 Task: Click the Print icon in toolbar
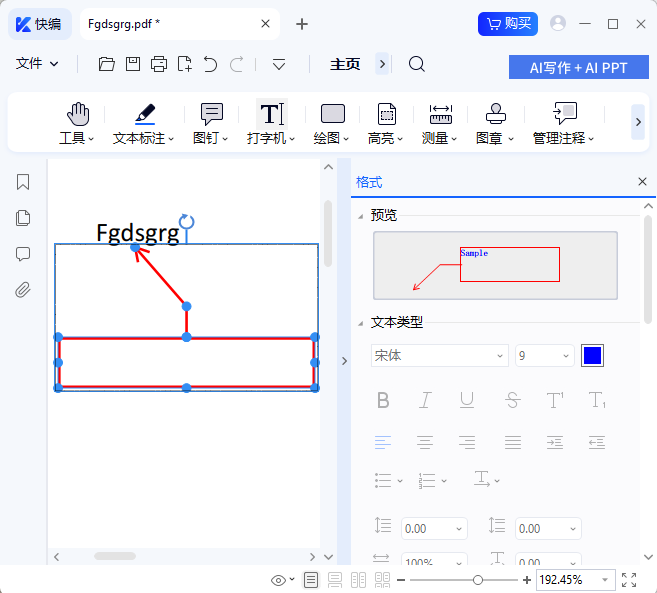[x=159, y=64]
